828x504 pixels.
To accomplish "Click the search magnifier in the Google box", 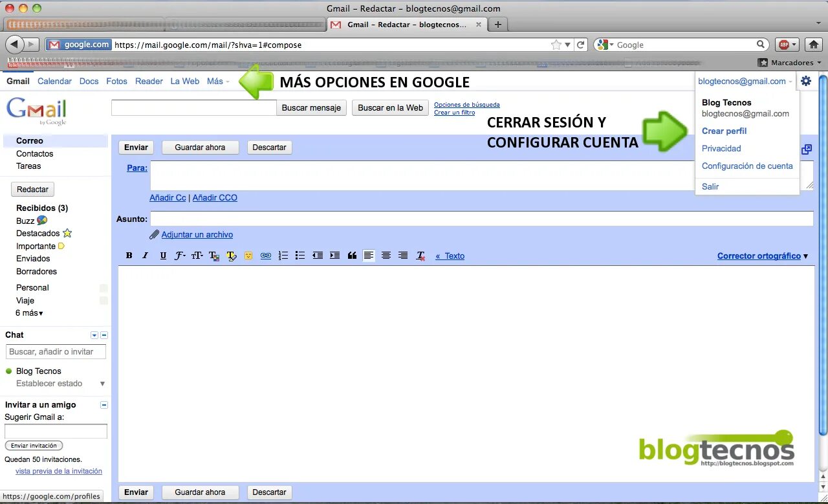I will pos(761,45).
